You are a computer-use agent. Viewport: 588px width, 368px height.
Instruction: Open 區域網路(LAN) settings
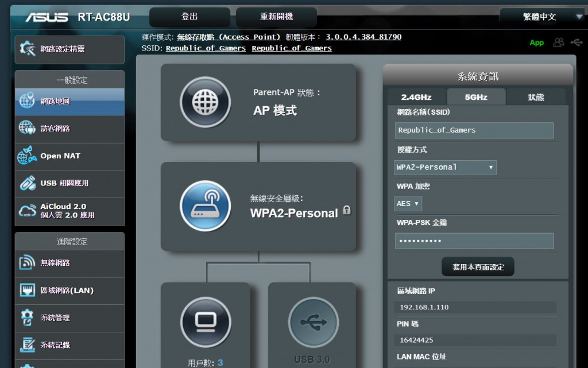point(69,290)
